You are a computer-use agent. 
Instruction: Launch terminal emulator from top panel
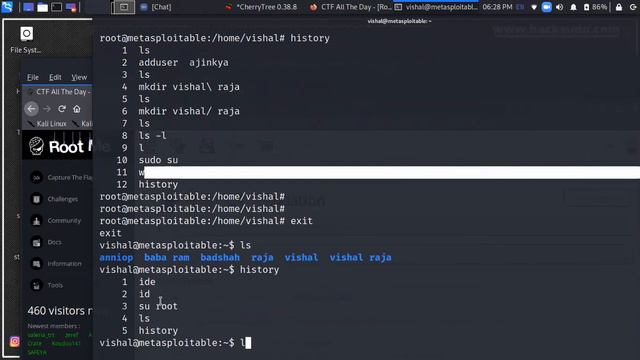click(x=57, y=7)
